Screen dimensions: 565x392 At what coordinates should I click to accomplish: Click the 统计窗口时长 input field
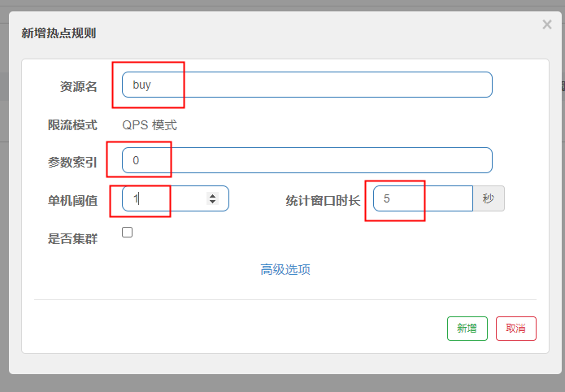[423, 198]
